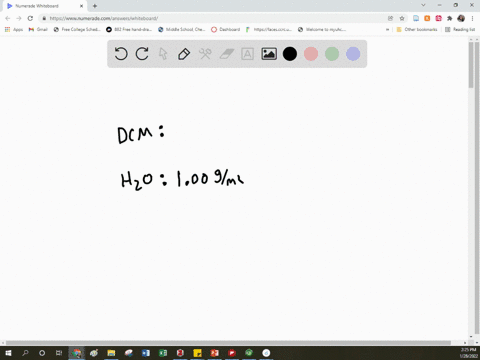Open File Explorer from taskbar

click(x=111, y=353)
